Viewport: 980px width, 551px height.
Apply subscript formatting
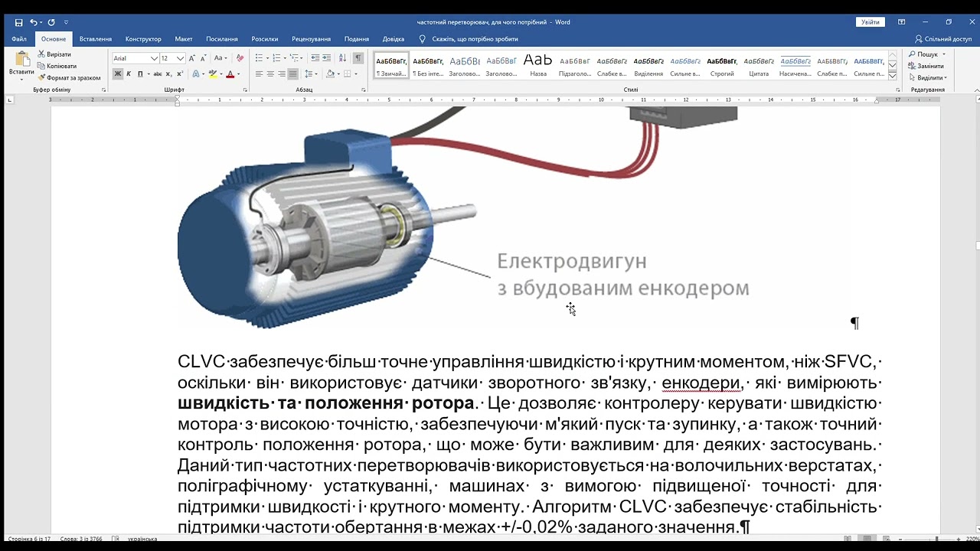pos(169,74)
